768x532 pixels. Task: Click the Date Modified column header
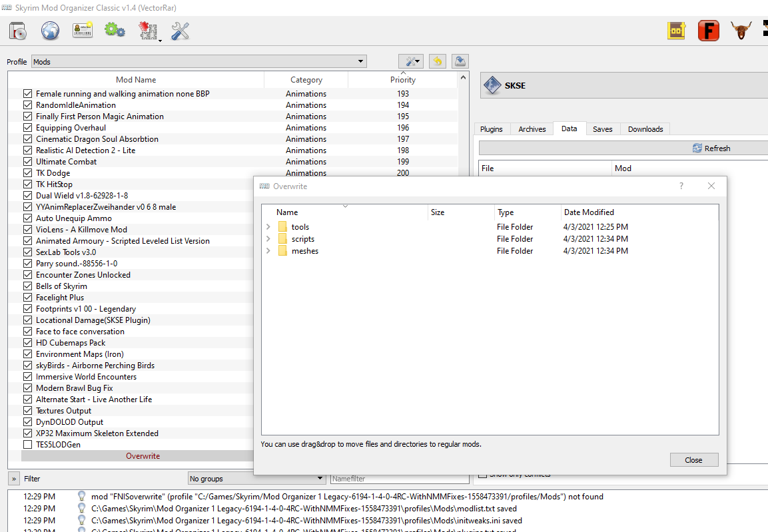pos(639,212)
